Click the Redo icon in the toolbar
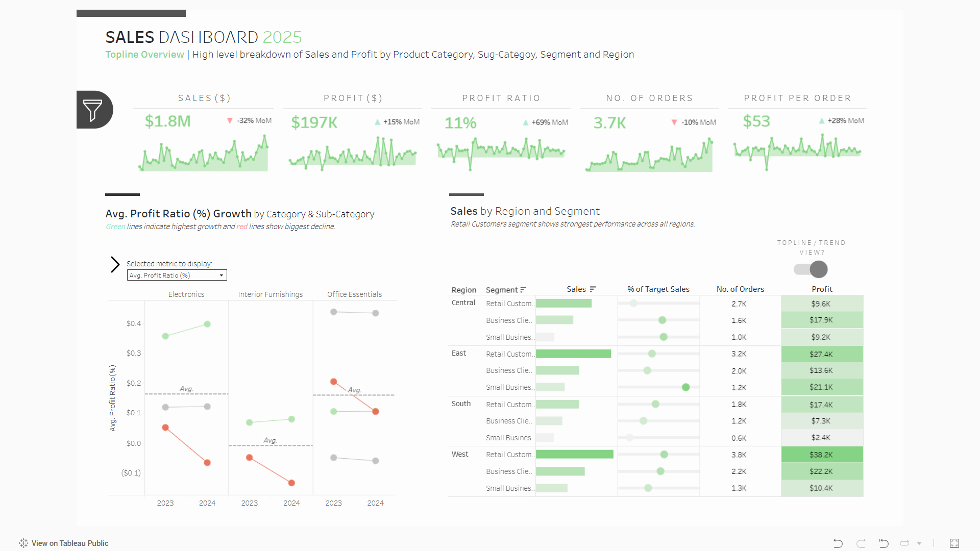Screen dimensions: 980x551 click(x=861, y=543)
